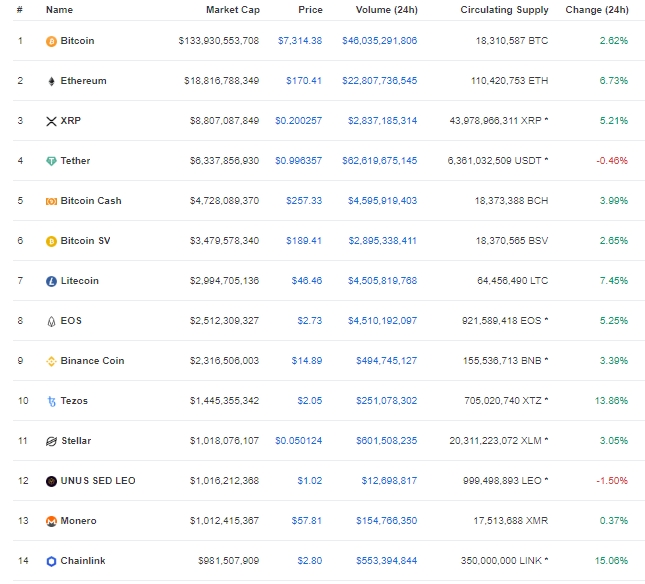Click the Monero logo icon
Image resolution: width=645 pixels, height=584 pixels.
pyautogui.click(x=51, y=521)
